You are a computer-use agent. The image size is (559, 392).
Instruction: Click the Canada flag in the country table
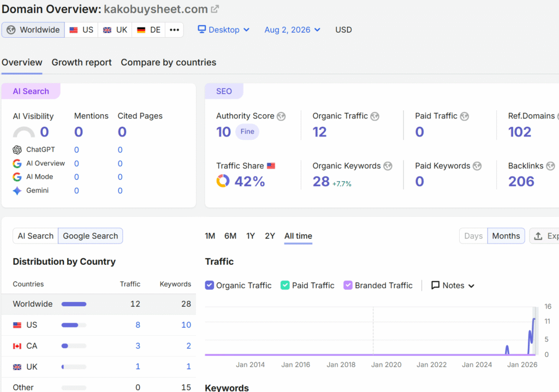[17, 346]
